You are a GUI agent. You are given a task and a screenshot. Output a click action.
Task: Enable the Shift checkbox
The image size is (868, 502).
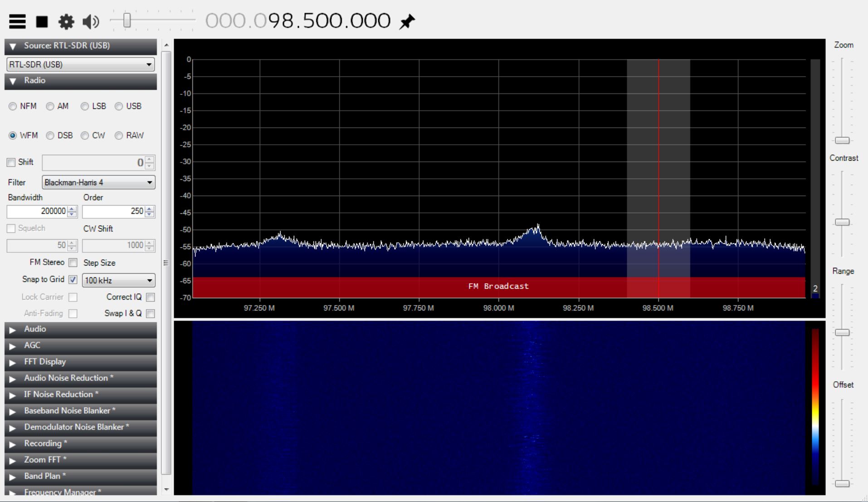click(x=10, y=162)
